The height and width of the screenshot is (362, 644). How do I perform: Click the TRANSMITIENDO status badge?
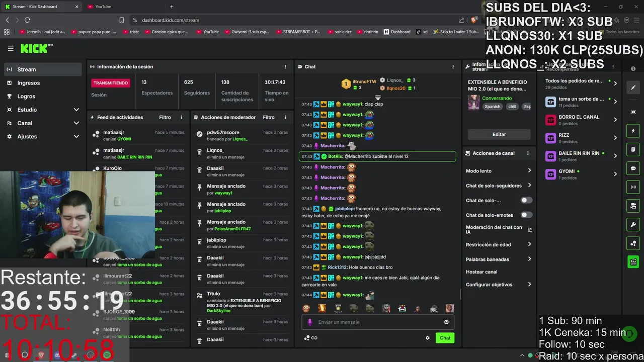click(x=111, y=83)
